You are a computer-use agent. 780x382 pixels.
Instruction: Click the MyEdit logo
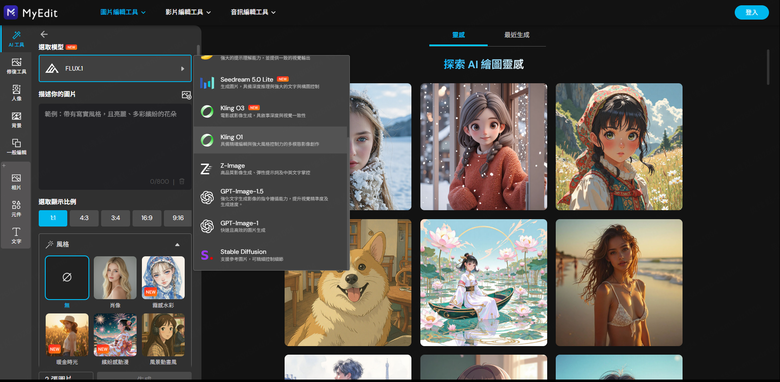pyautogui.click(x=31, y=12)
